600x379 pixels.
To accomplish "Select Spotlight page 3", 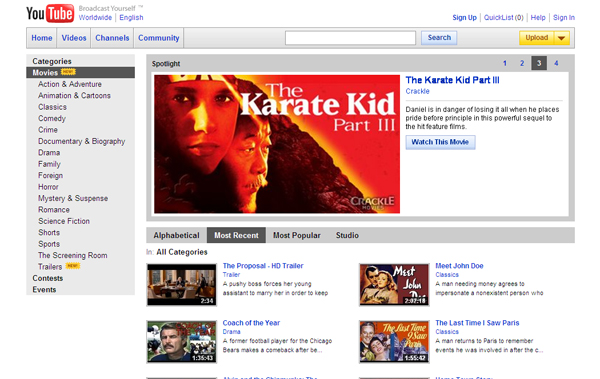I will tap(539, 63).
